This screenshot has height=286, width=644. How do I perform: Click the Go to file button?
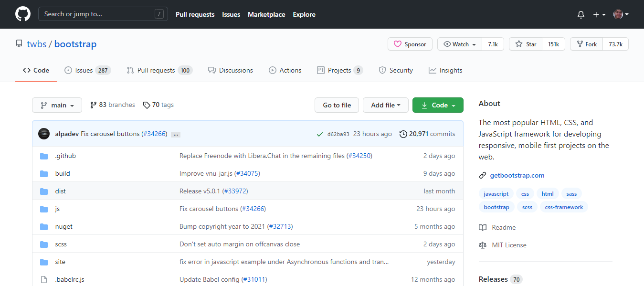click(337, 105)
